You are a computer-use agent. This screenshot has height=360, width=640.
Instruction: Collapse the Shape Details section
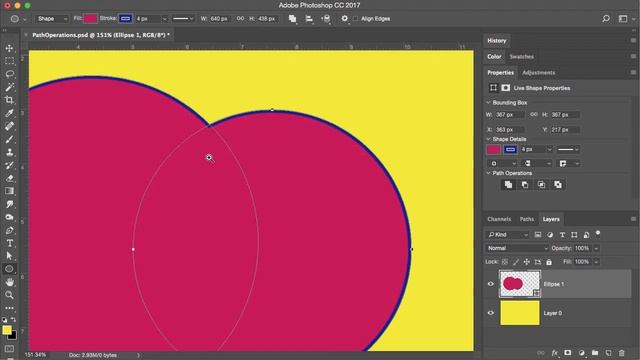pyautogui.click(x=488, y=139)
